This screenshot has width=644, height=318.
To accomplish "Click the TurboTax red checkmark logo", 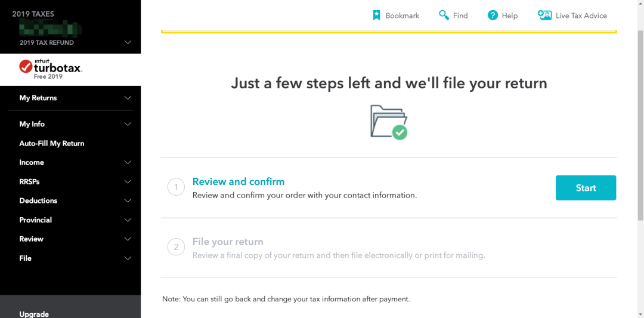I will [26, 66].
